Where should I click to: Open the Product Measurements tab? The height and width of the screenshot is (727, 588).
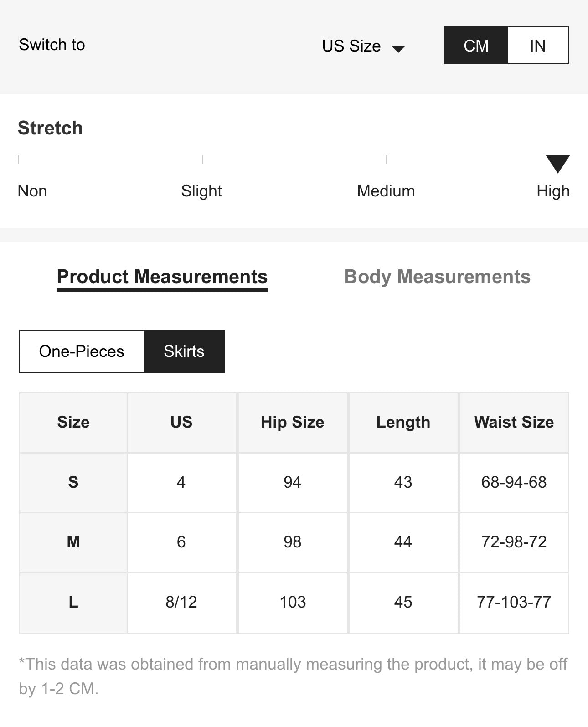tap(162, 277)
